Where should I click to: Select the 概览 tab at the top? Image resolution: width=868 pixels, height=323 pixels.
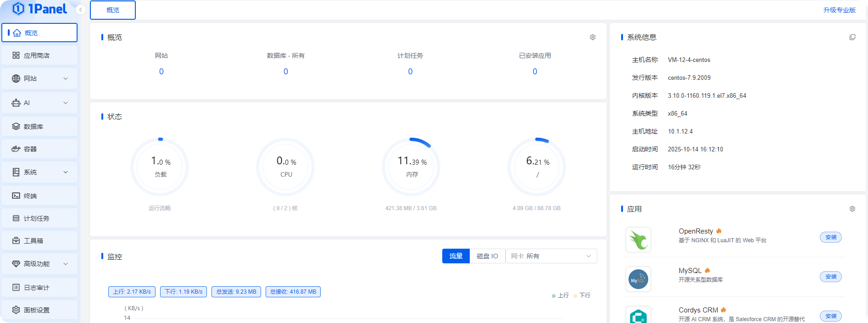113,10
